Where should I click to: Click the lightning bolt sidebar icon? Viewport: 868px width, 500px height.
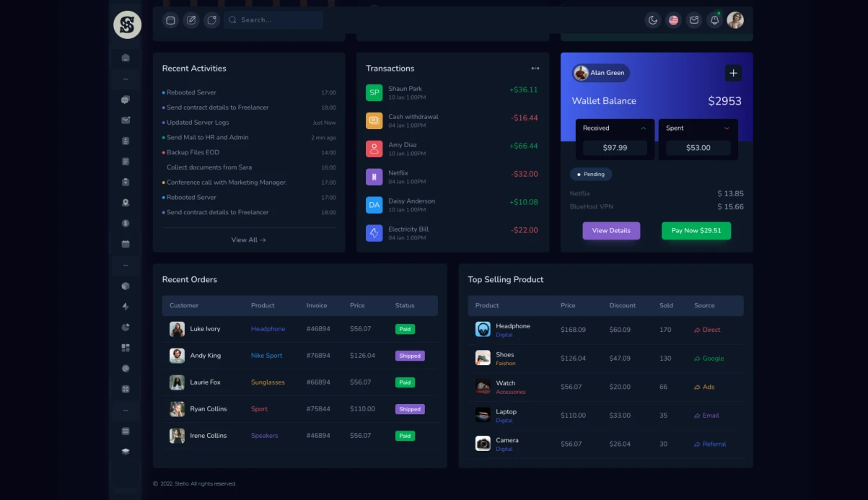coord(126,307)
